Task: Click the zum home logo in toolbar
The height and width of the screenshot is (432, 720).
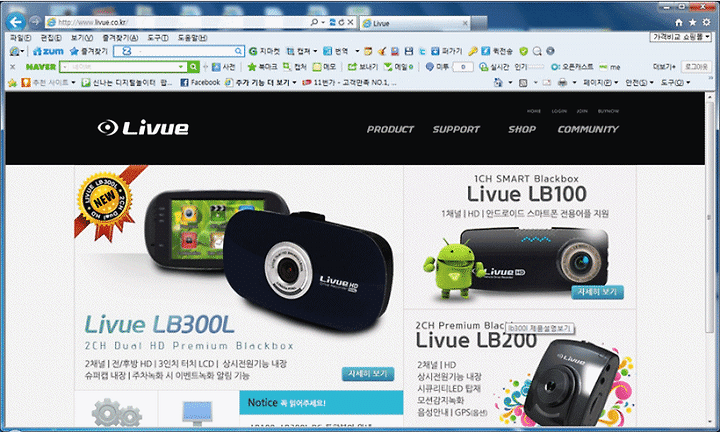Action: (48, 51)
